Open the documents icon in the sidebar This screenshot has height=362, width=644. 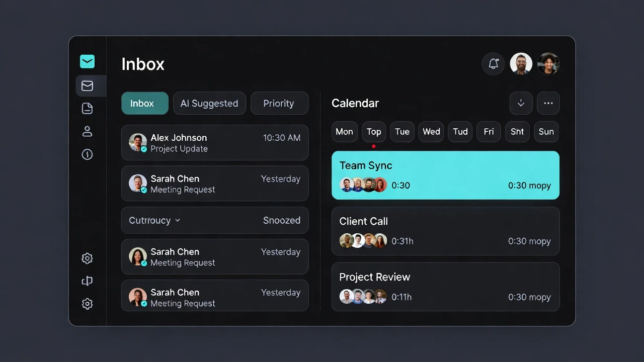click(x=87, y=108)
